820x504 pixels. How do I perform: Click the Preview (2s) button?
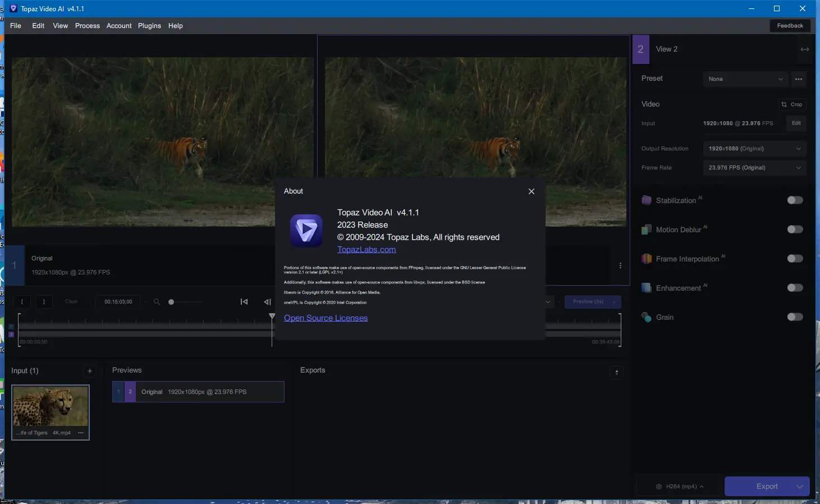pyautogui.click(x=588, y=302)
